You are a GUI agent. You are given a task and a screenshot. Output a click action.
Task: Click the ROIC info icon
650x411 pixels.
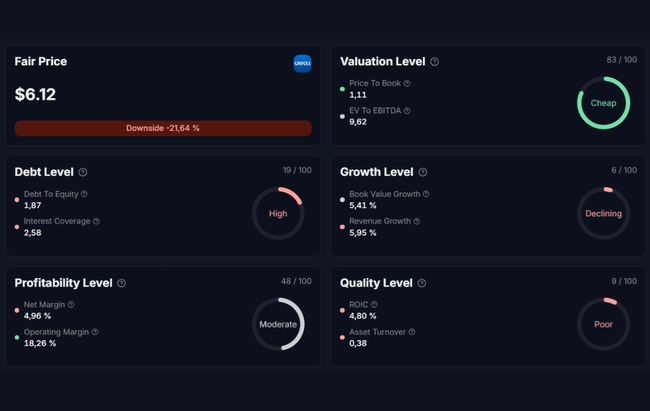click(x=374, y=304)
